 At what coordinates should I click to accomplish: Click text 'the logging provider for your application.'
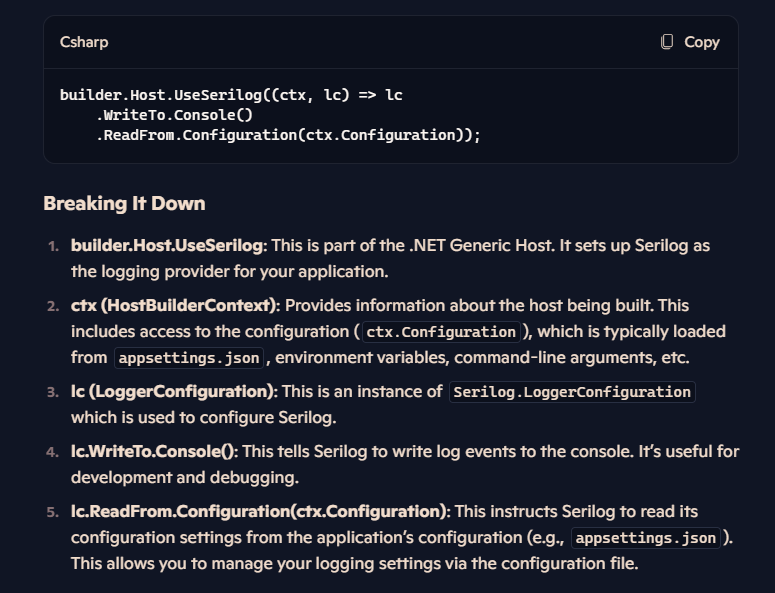(229, 272)
